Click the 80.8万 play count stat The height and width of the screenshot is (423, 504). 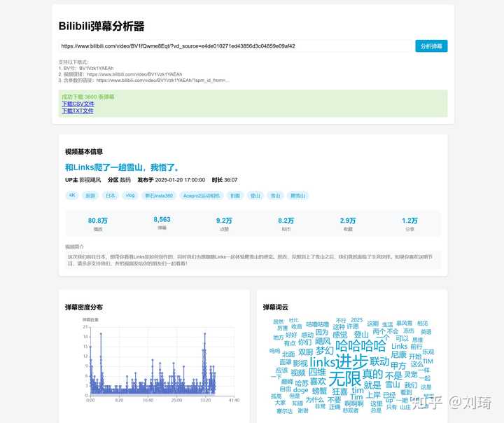(x=98, y=223)
